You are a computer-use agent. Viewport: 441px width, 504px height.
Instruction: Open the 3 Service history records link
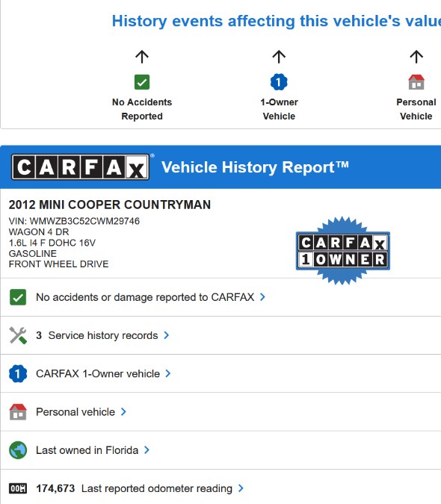[x=97, y=335]
